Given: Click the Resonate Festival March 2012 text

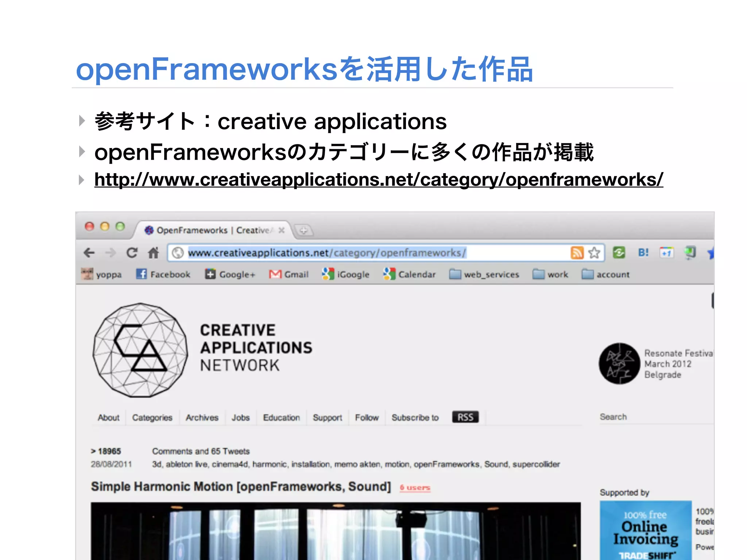Looking at the screenshot, I should point(678,364).
